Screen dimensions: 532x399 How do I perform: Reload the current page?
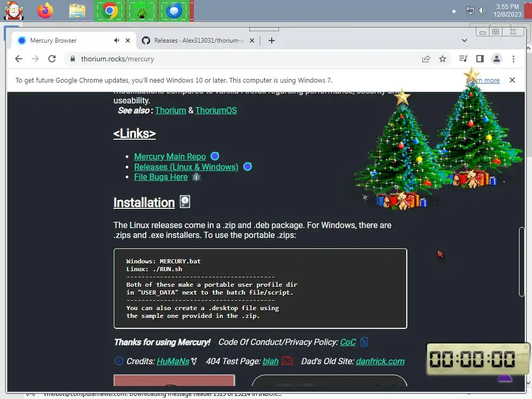pos(52,59)
